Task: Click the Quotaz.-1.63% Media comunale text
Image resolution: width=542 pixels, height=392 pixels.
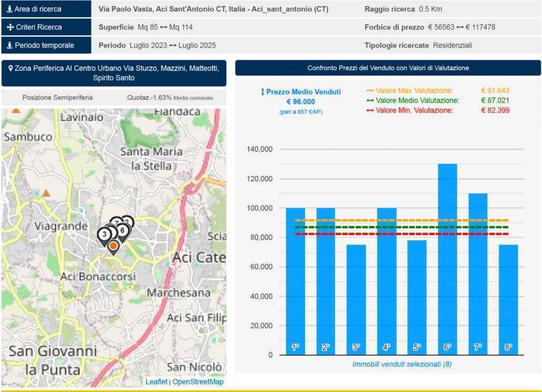Action: pyautogui.click(x=170, y=98)
